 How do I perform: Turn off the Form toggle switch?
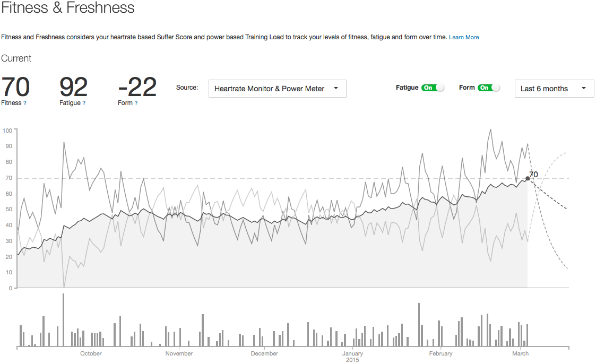coord(488,88)
